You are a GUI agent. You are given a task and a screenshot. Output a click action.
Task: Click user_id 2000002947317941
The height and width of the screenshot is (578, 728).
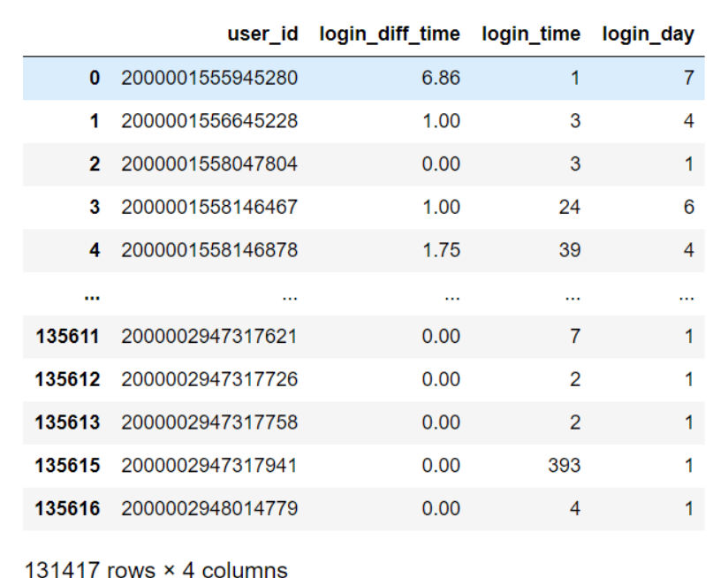(x=209, y=466)
